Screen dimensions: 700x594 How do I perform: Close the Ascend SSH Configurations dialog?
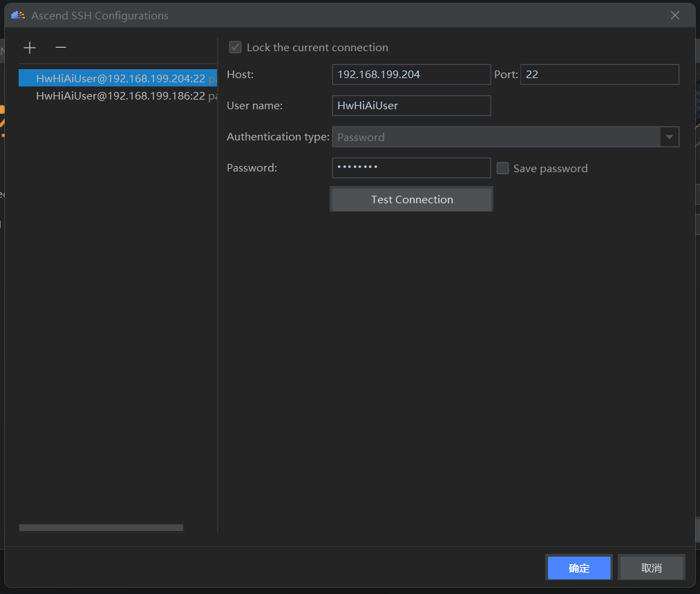pos(675,15)
